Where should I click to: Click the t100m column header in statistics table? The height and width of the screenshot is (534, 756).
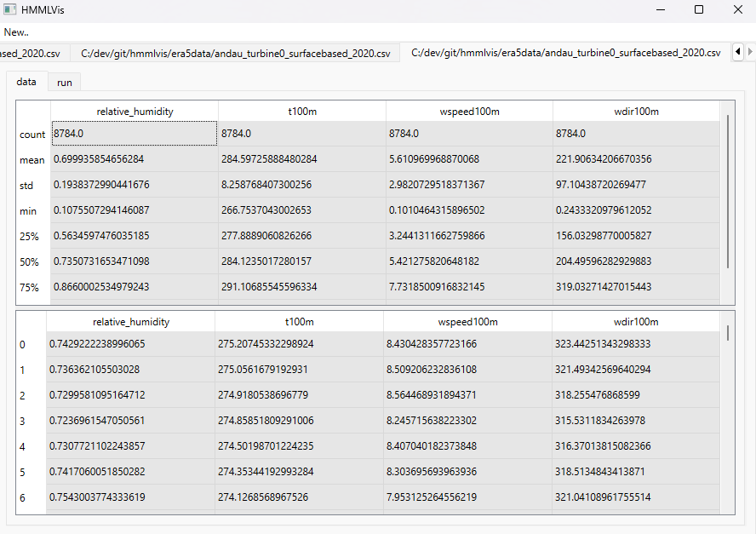pos(301,111)
